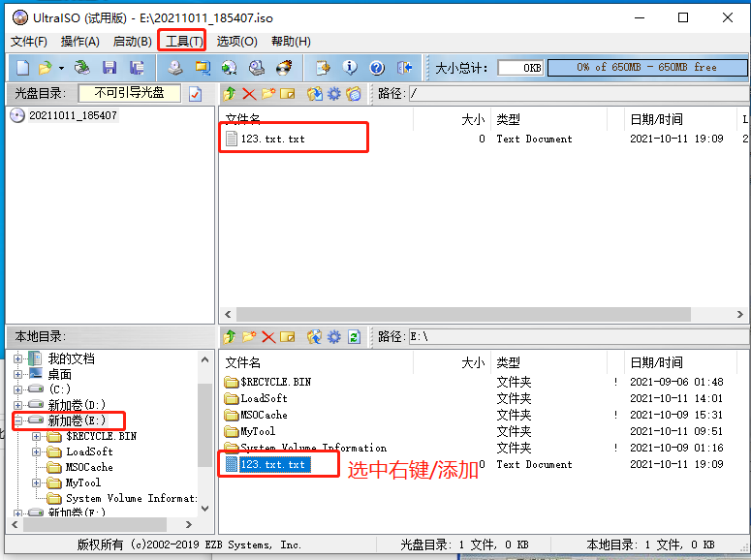Expand the LoadSoft tree folder
The image size is (751, 560).
pos(37,451)
